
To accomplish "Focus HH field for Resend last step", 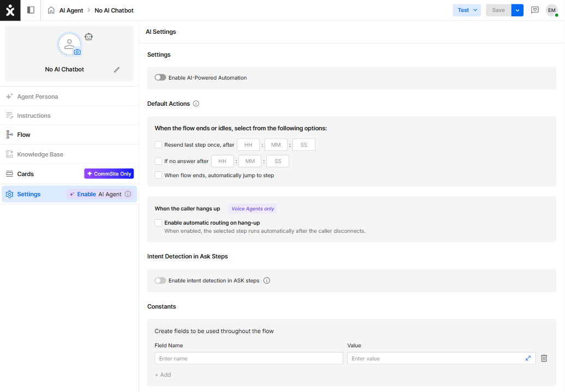I will (248, 145).
